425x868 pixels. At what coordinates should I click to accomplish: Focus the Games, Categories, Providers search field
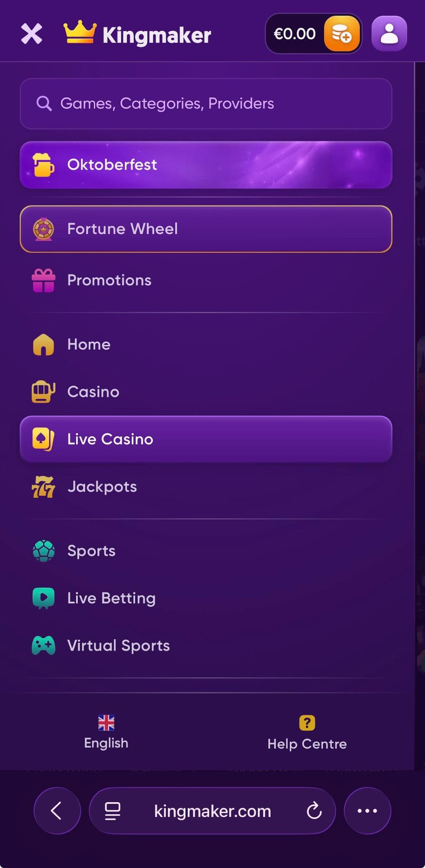click(x=206, y=103)
